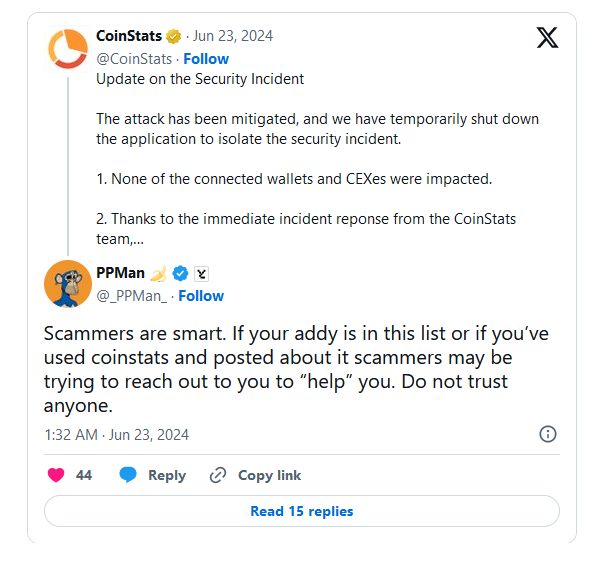Open the X logo in the top corner
This screenshot has height=563, width=600.
coord(547,39)
